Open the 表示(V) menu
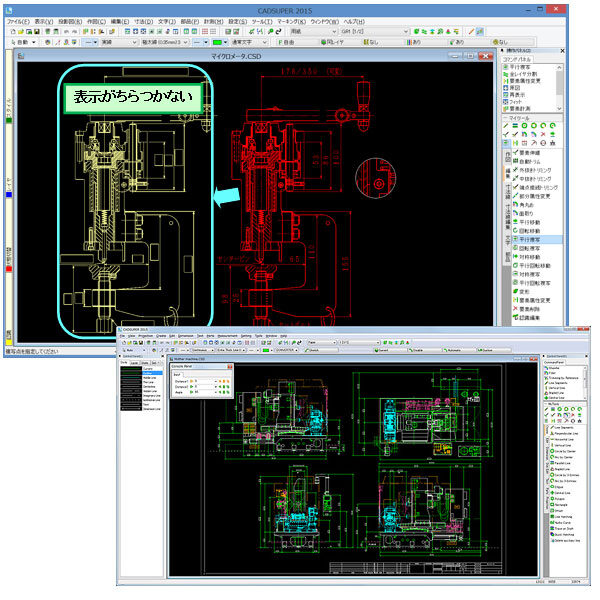 pos(44,21)
